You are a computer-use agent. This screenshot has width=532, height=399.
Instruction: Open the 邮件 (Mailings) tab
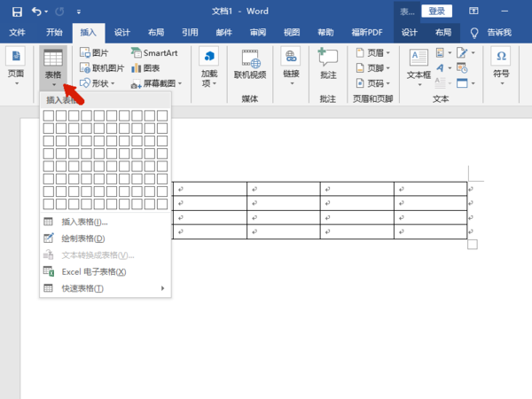224,32
